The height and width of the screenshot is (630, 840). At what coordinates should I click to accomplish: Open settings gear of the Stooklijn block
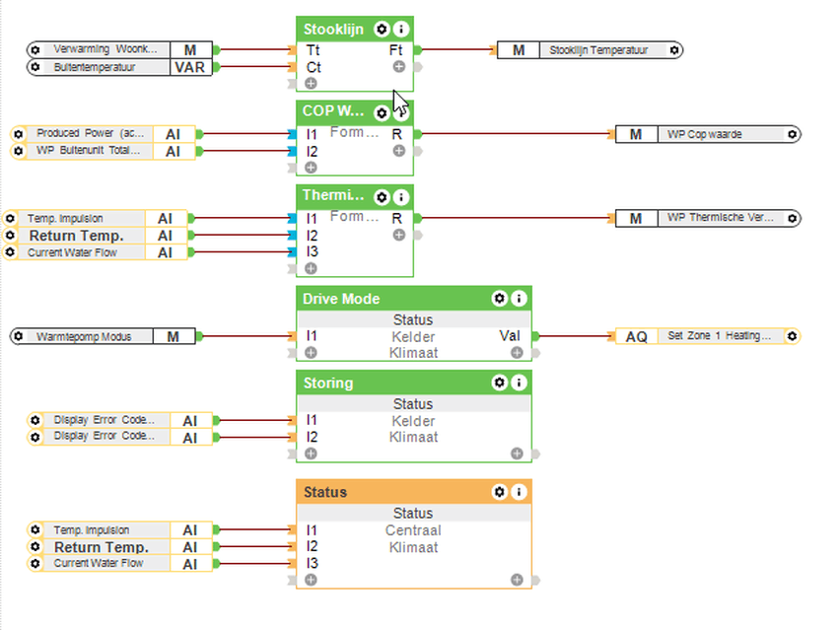pyautogui.click(x=382, y=29)
